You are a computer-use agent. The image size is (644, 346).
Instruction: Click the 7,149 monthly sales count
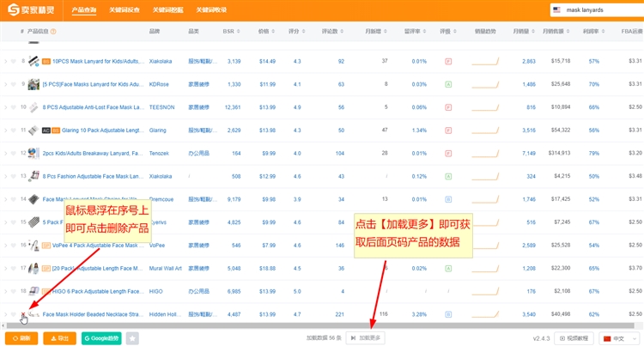point(529,154)
